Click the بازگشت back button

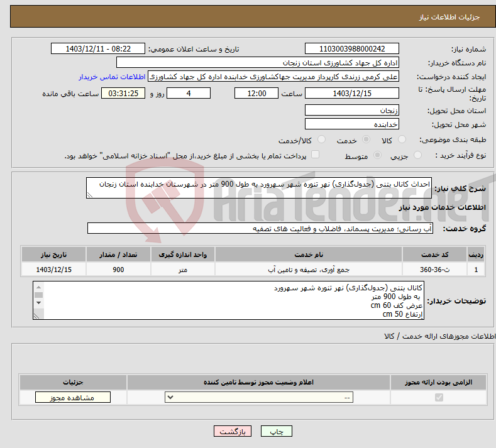point(233,431)
